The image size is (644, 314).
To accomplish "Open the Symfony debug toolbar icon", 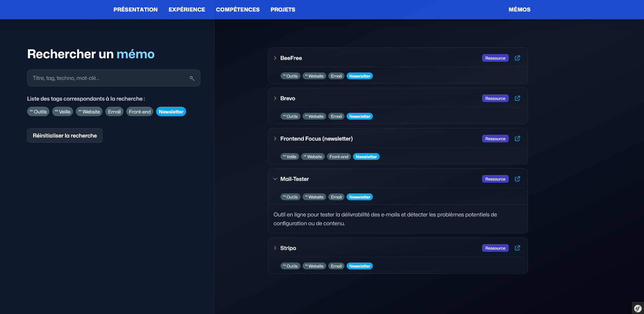I will [638, 308].
